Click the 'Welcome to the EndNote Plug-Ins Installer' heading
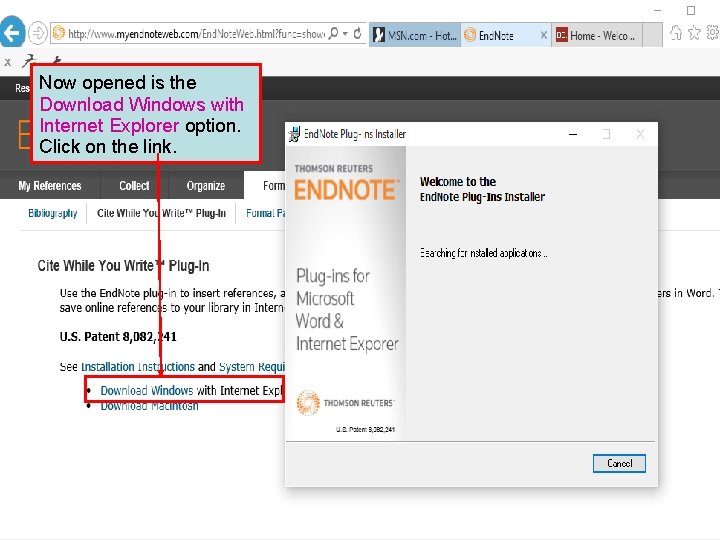The image size is (720, 540). 482,189
